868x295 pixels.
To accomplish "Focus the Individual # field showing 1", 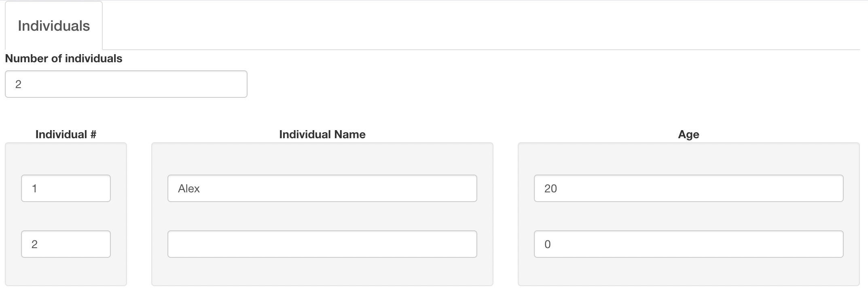I will tap(66, 188).
